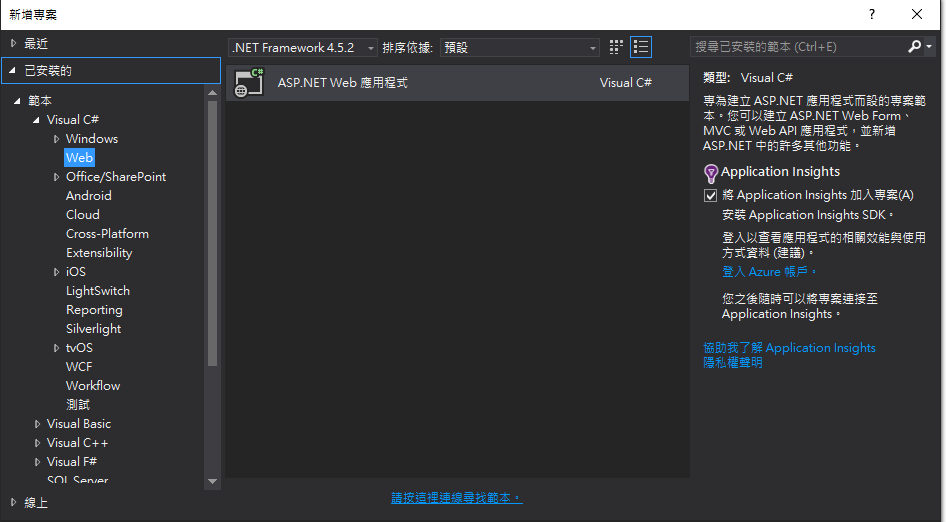This screenshot has height=522, width=946.
Task: Click the tree panel scrollbar thumb
Action: click(x=212, y=233)
